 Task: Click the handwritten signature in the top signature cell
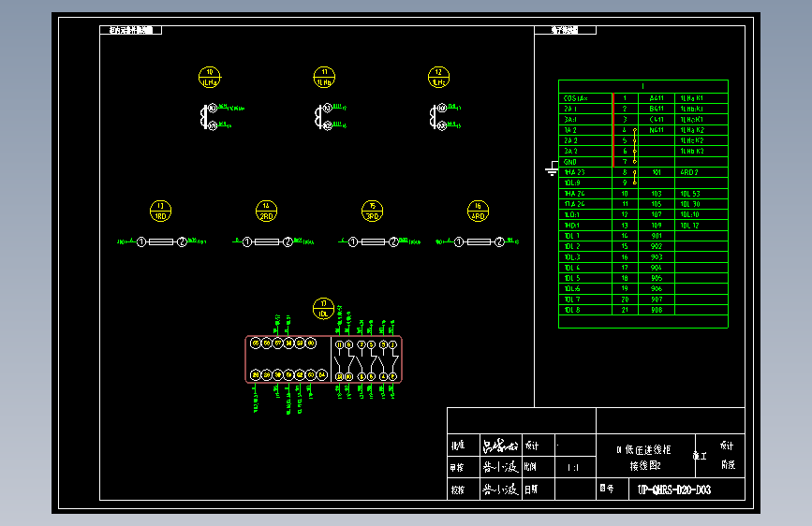point(500,446)
